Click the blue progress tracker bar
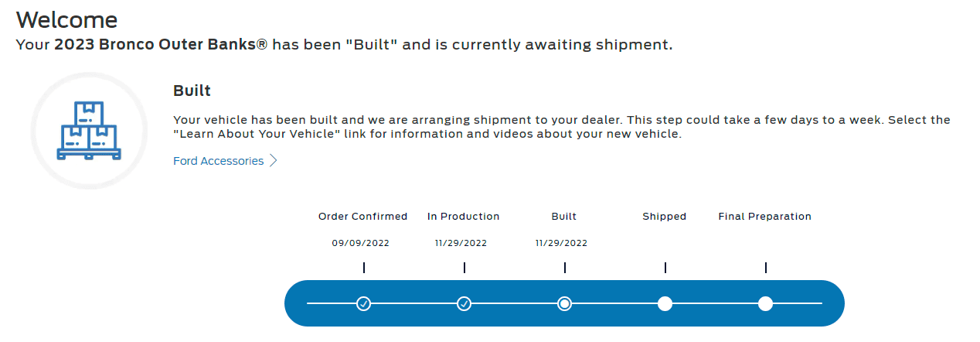The image size is (980, 342). coord(564,303)
